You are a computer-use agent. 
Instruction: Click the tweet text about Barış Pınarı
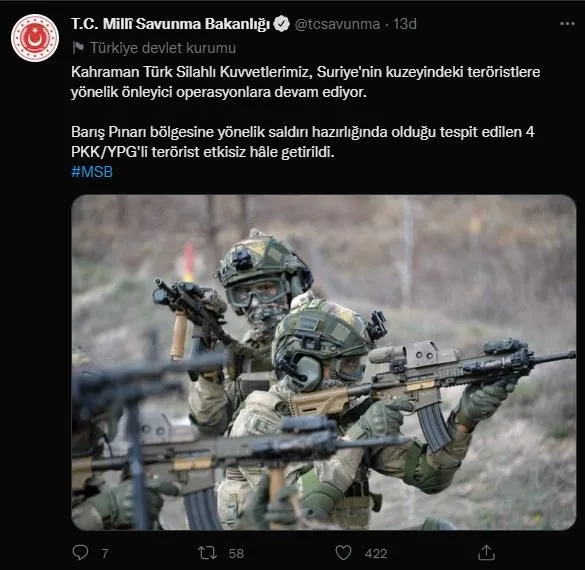coord(303,142)
